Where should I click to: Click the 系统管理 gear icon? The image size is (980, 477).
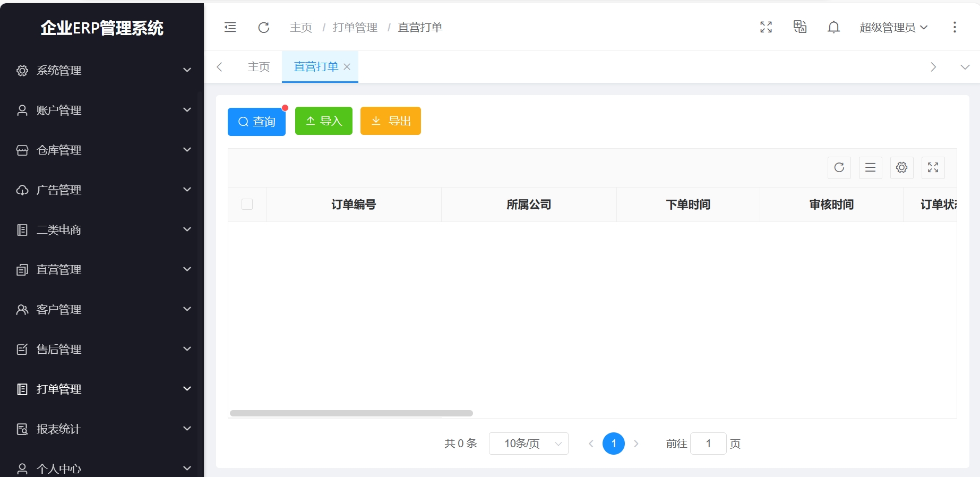pyautogui.click(x=22, y=71)
